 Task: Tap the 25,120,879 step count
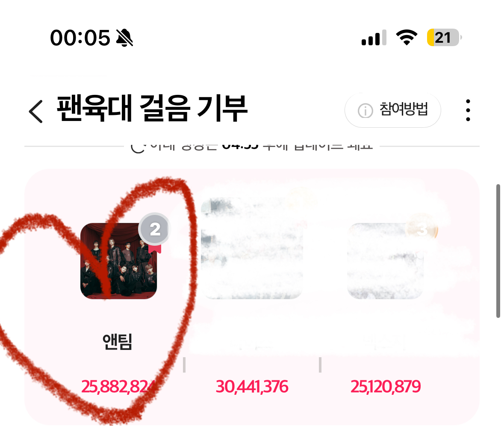(386, 387)
